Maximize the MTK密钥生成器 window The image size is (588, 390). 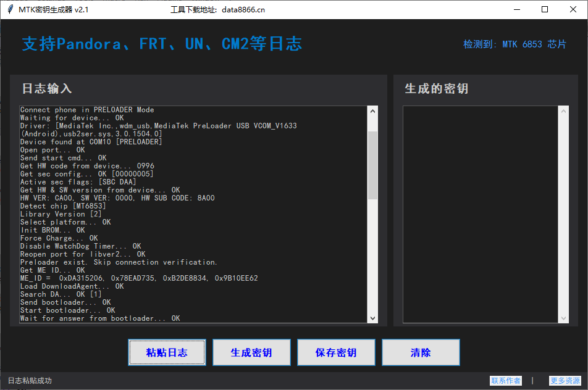coord(544,9)
